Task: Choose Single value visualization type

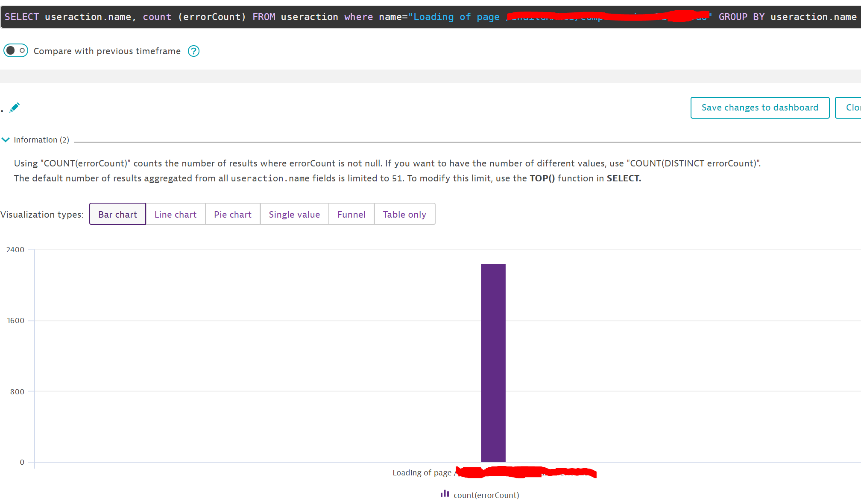Action: tap(294, 214)
